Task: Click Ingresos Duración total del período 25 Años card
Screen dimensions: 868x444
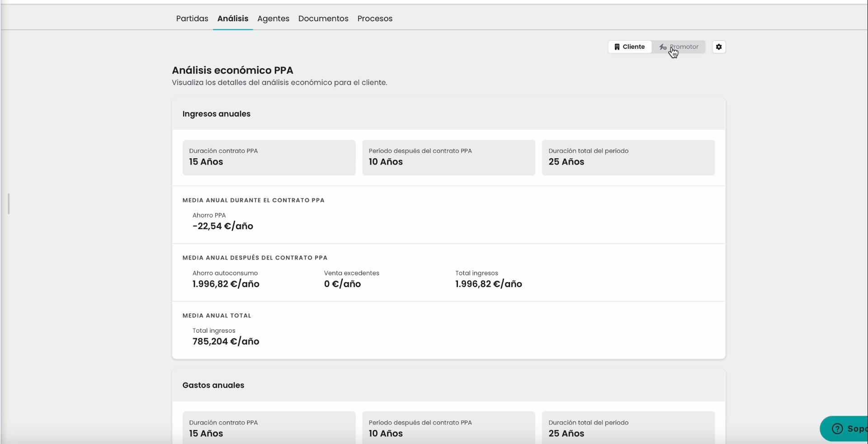Action: click(x=628, y=157)
